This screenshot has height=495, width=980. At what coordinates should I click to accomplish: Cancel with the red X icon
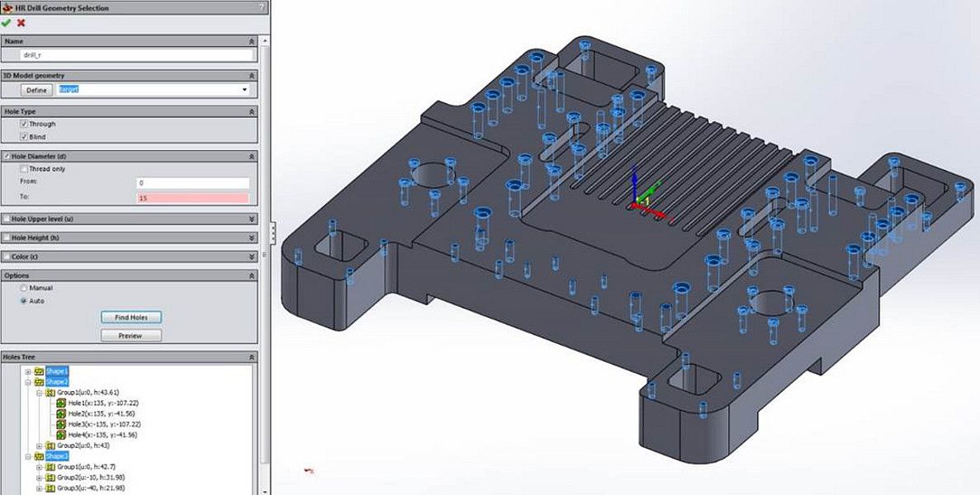21,23
